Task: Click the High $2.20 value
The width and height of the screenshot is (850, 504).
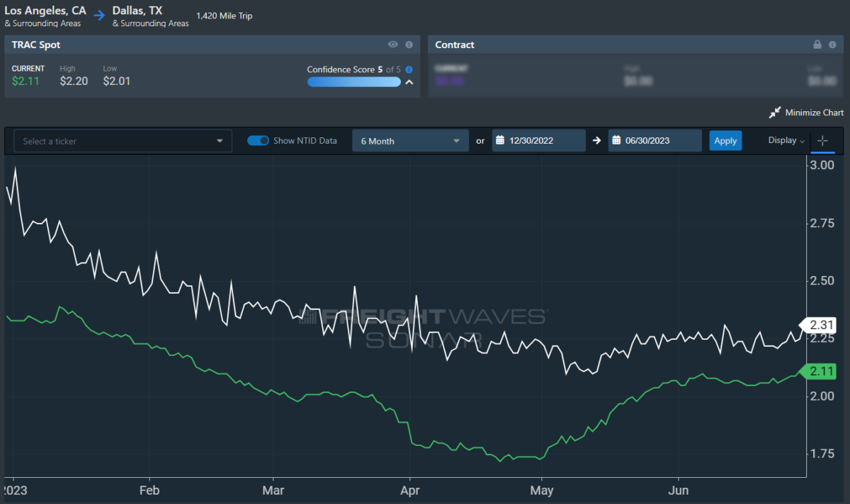Action: [x=74, y=81]
